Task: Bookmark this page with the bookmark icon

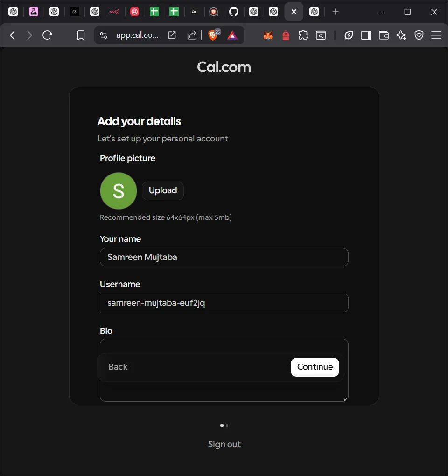Action: tap(81, 35)
